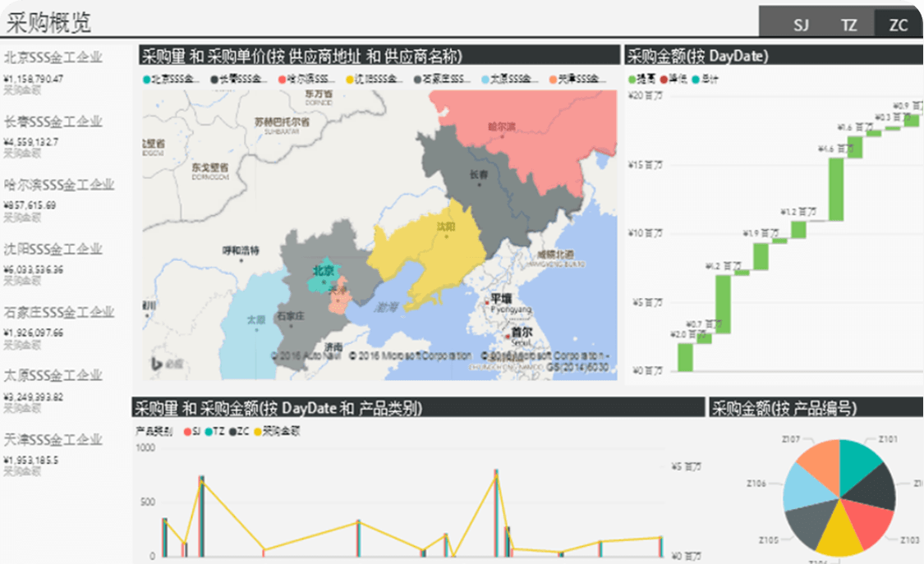Viewport: 924px width, 564px height.
Task: Click the ¥4,559,132.7 amount value
Action: tap(30, 142)
